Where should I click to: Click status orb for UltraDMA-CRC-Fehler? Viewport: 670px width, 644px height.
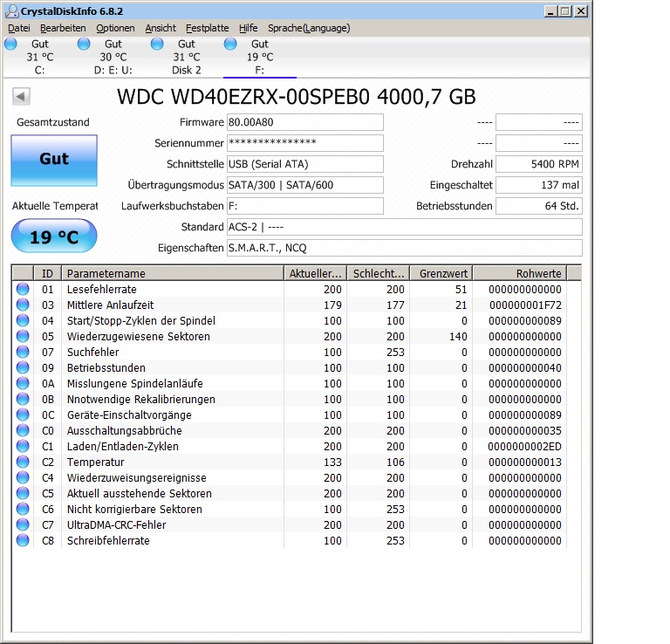coord(23,524)
